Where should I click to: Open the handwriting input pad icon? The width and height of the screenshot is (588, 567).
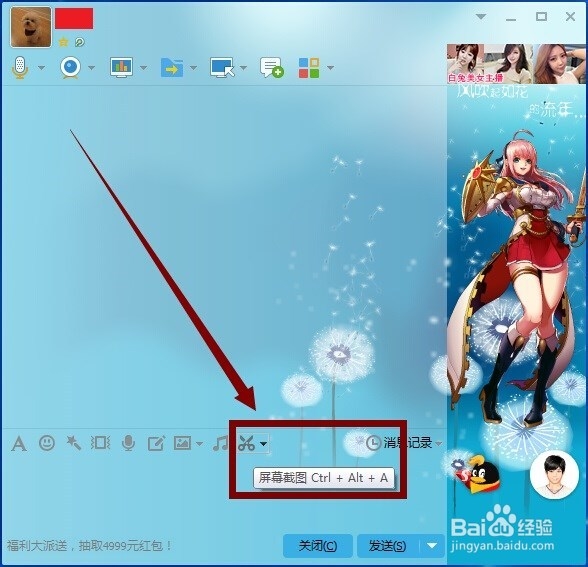click(x=156, y=444)
